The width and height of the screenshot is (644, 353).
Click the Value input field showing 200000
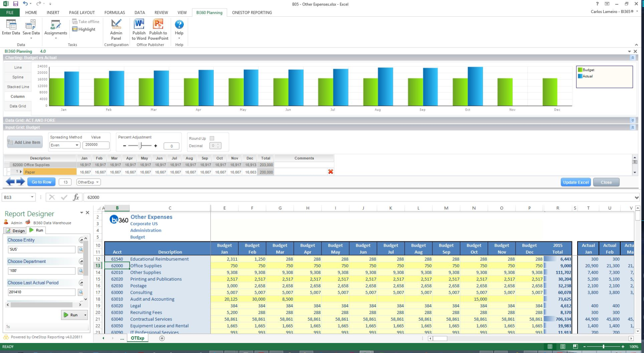[x=96, y=145]
